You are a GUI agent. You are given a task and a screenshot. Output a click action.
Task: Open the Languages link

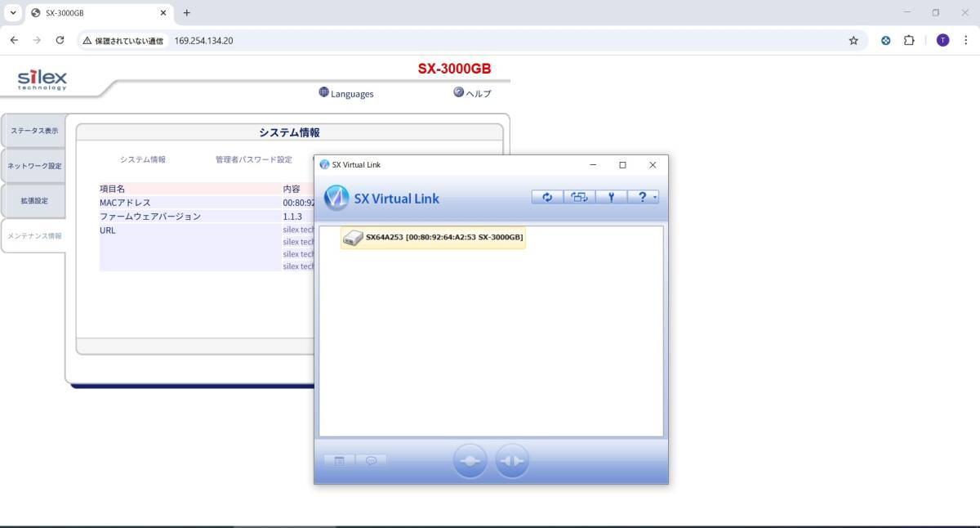pos(352,94)
